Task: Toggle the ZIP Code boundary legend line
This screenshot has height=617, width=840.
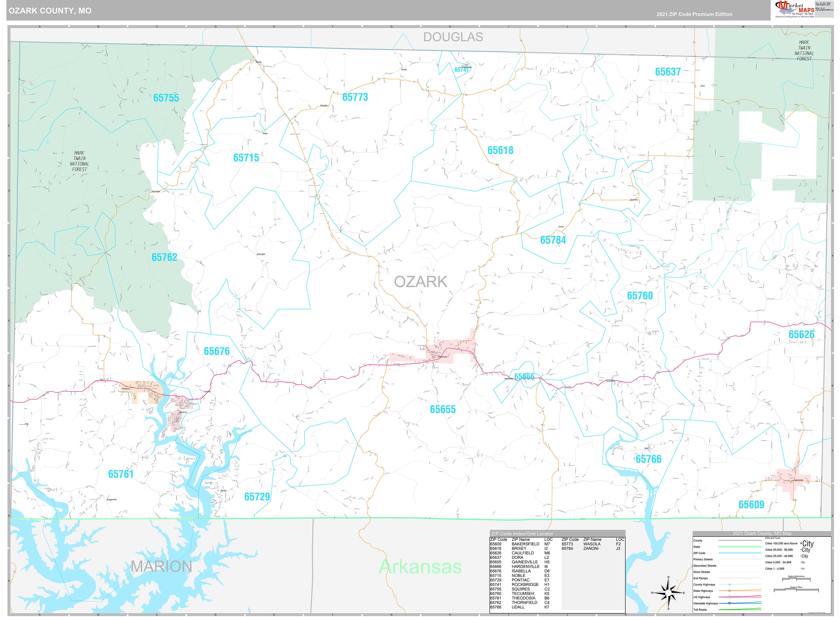Action: 740,553
